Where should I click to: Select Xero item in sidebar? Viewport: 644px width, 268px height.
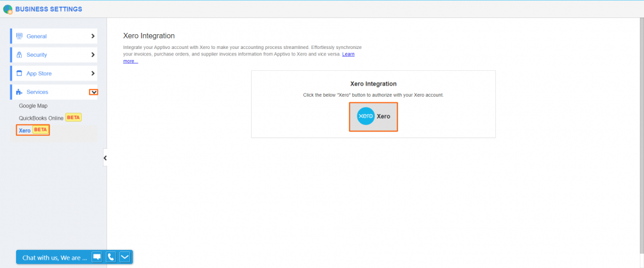[x=25, y=130]
